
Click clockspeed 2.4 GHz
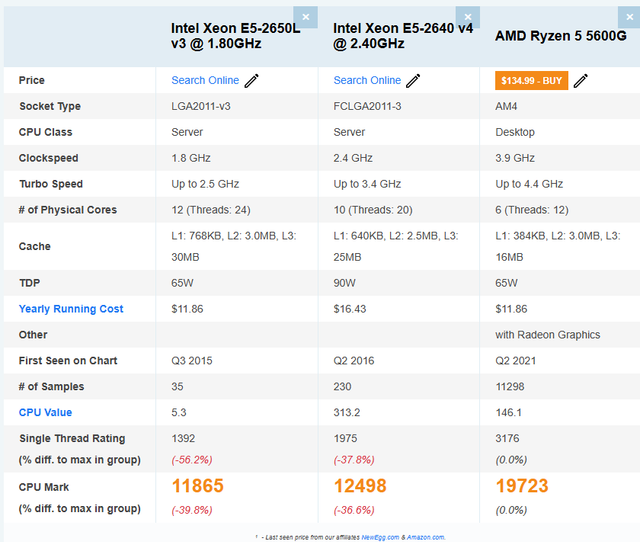353,158
